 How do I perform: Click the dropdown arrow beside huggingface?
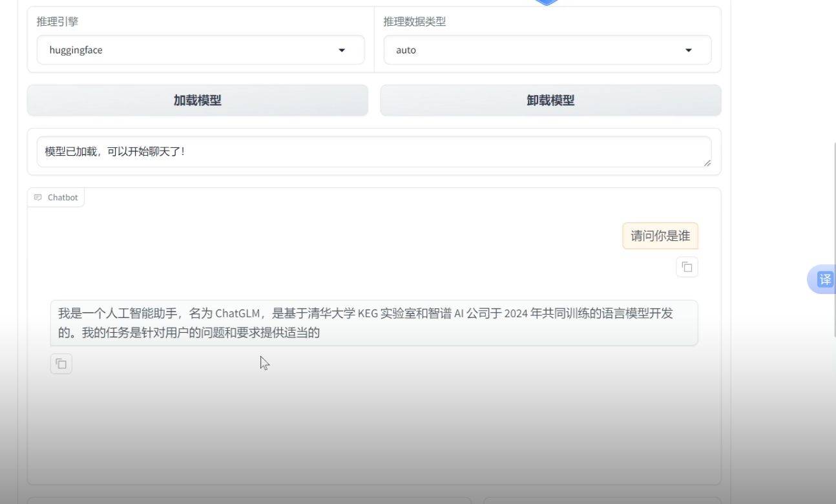click(342, 50)
